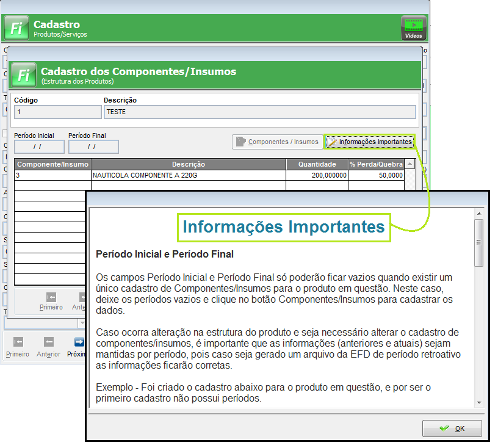Click the Período Inicial date field
This screenshot has height=448, width=498.
pos(39,146)
